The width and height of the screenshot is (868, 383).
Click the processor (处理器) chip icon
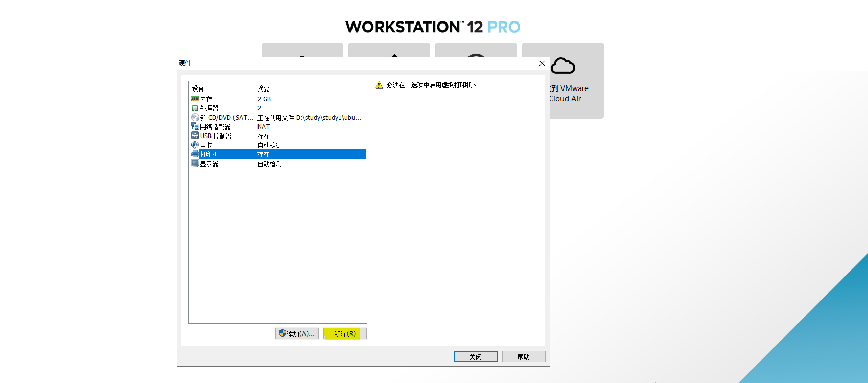pos(195,108)
